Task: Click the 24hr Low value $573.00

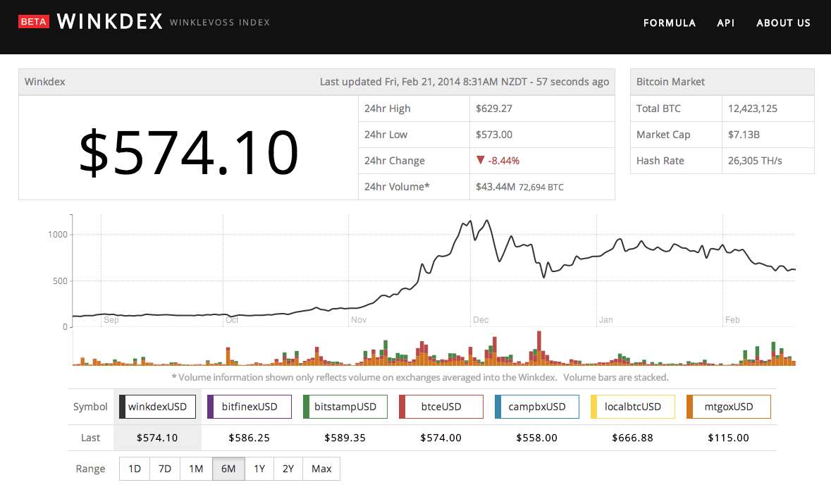Action: [494, 134]
